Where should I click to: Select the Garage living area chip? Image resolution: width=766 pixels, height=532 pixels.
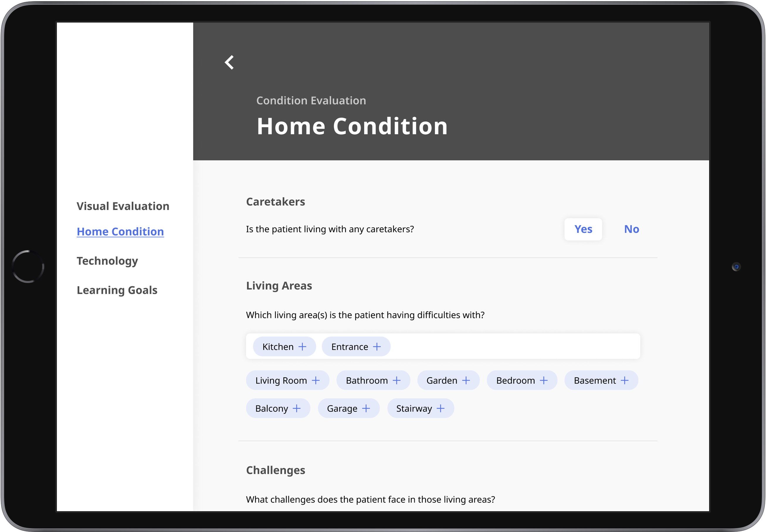[342, 408]
